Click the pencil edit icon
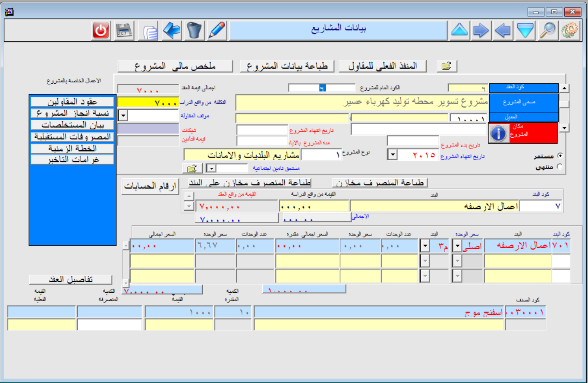588x383 pixels. click(x=217, y=31)
